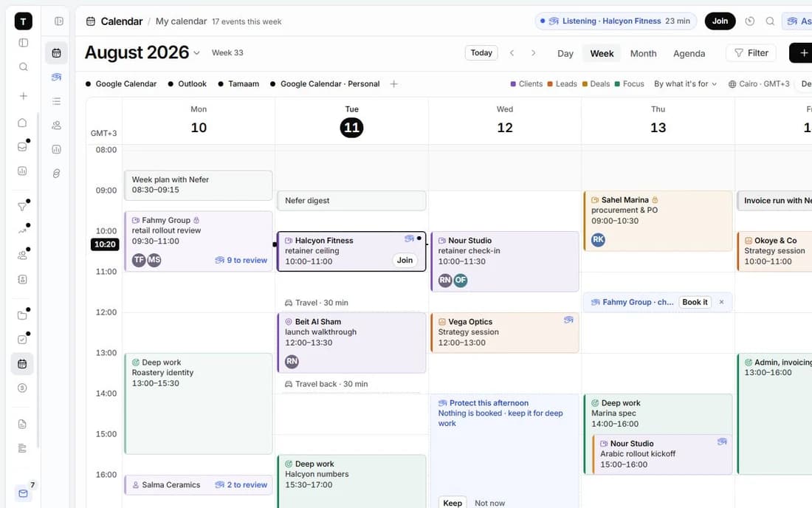Open the August 2026 month dropdown
This screenshot has width=812, height=508.
click(142, 52)
